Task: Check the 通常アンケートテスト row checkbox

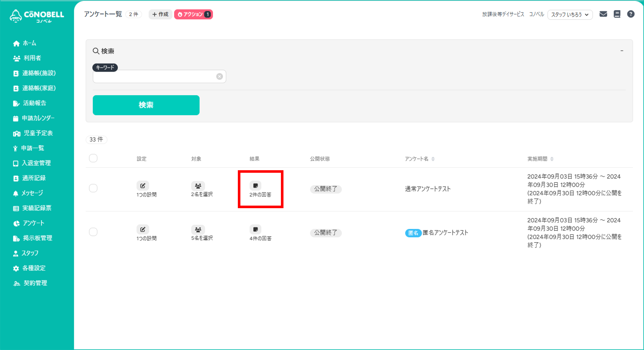Action: click(x=93, y=188)
